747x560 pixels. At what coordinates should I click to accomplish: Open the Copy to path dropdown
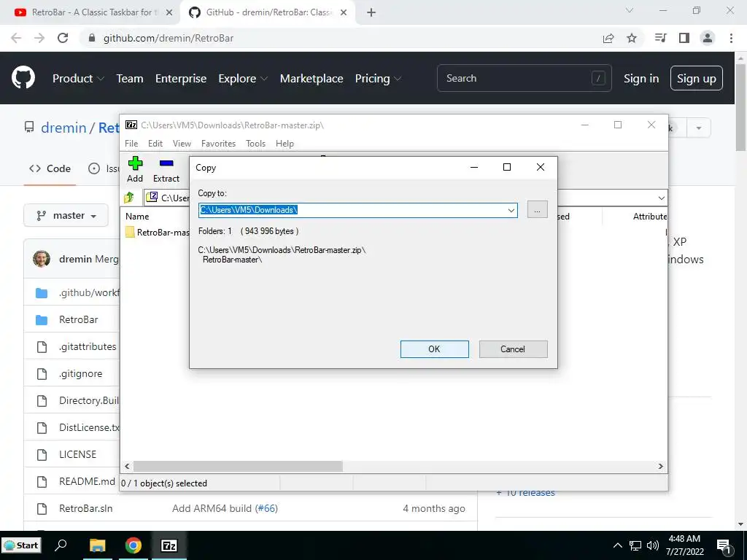tap(511, 210)
